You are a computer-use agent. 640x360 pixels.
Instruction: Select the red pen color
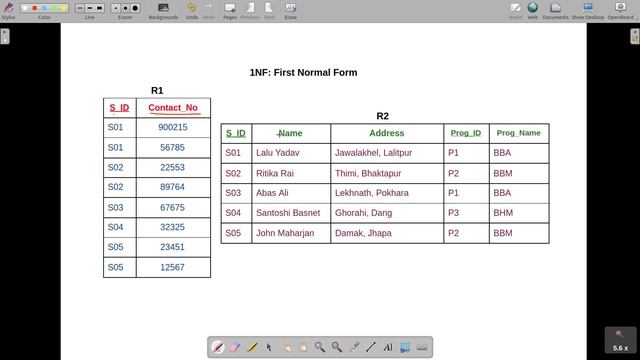click(x=35, y=8)
